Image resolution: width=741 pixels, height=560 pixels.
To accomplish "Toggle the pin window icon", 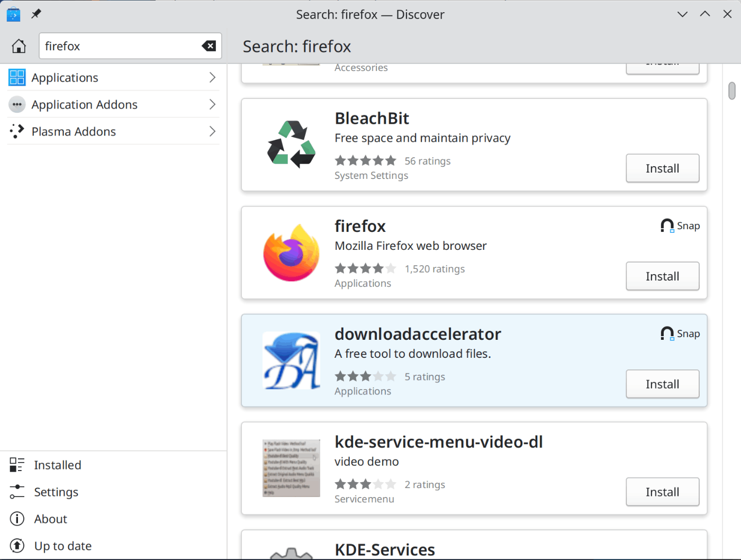I will point(36,14).
